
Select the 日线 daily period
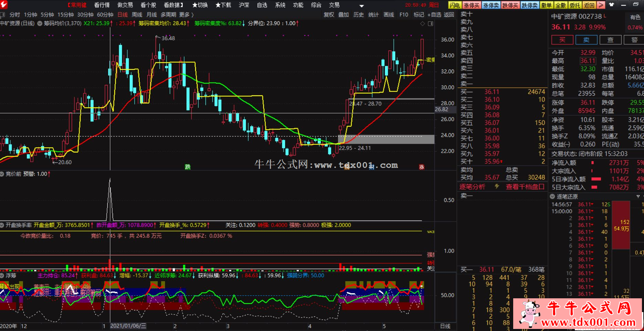tap(123, 15)
